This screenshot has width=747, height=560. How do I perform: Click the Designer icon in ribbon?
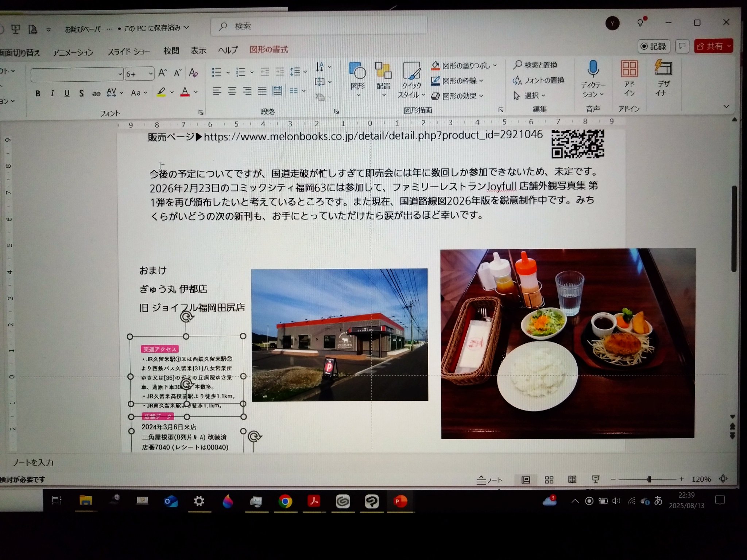663,69
